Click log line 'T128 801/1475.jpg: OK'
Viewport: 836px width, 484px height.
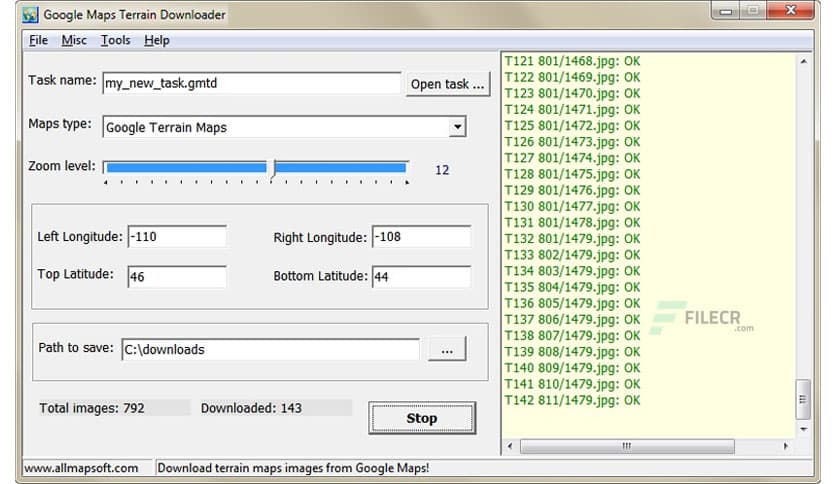pyautogui.click(x=572, y=174)
